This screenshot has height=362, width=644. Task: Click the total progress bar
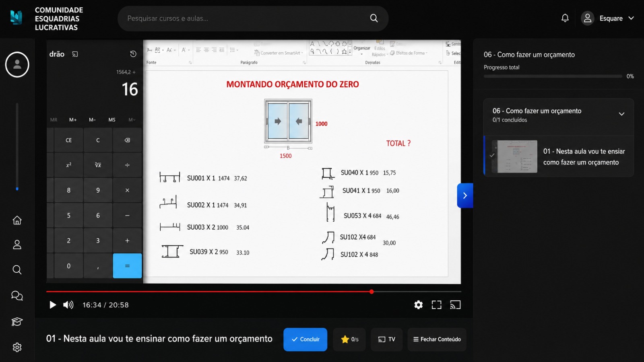click(x=553, y=76)
